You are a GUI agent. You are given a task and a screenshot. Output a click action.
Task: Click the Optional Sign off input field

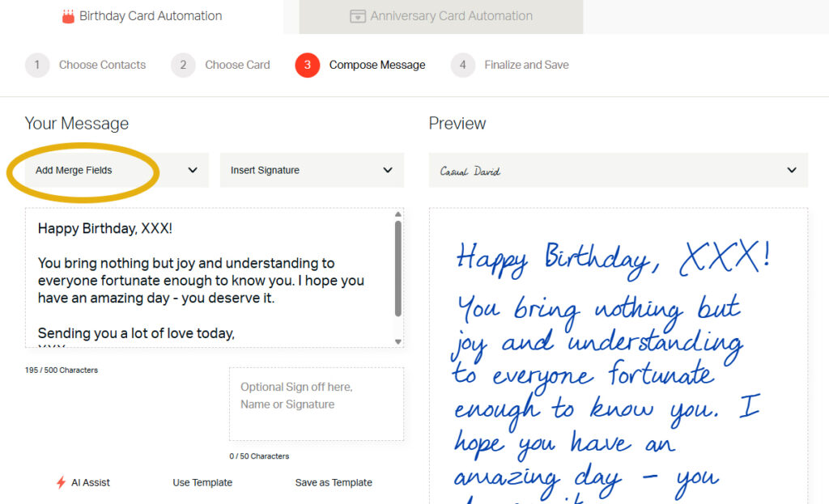point(317,404)
